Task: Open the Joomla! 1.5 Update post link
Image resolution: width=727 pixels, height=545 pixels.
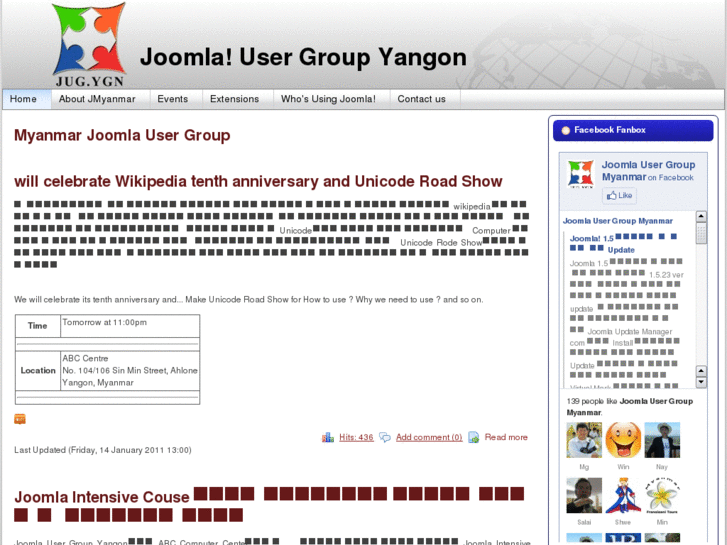Action: click(x=623, y=244)
